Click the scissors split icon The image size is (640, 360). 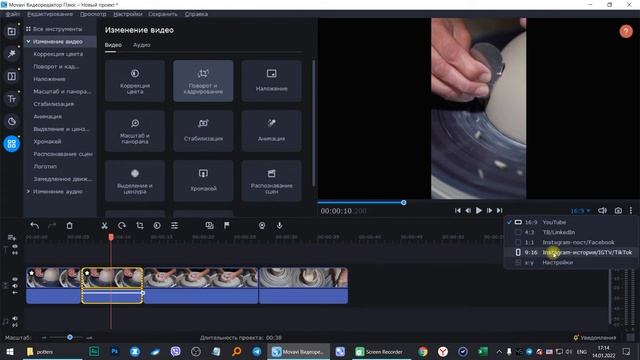104,225
